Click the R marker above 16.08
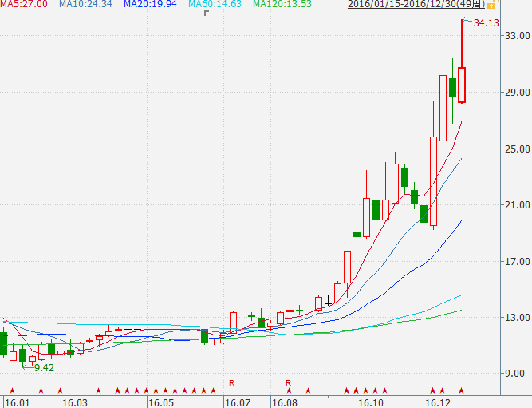The width and height of the screenshot is (532, 408). tap(288, 382)
